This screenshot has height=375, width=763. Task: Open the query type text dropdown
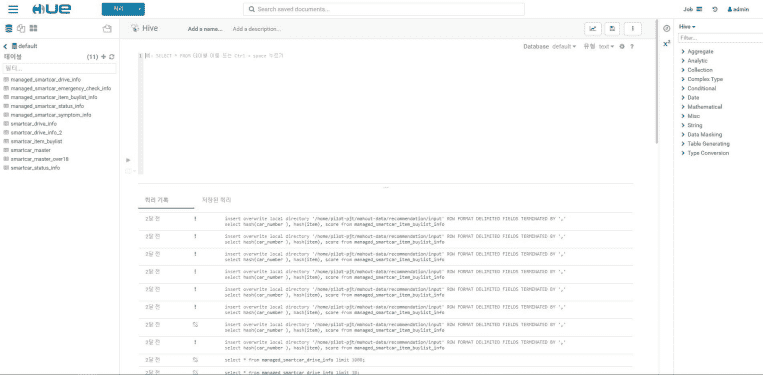(x=606, y=47)
